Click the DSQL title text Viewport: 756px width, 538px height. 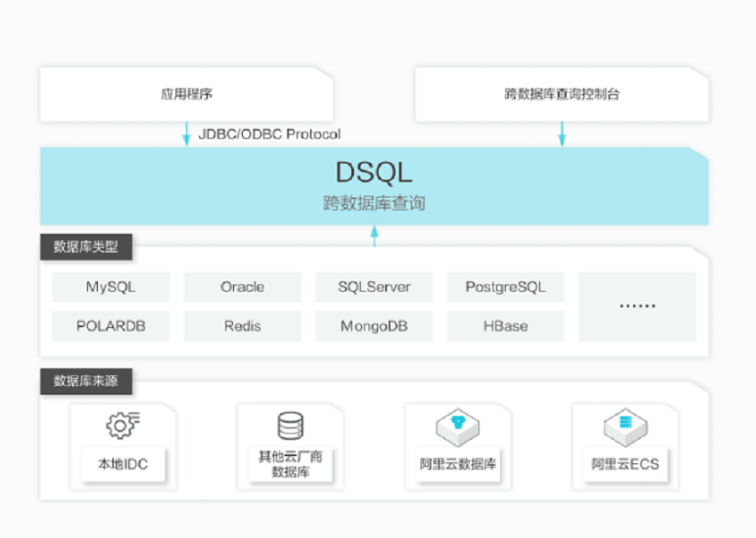(374, 173)
